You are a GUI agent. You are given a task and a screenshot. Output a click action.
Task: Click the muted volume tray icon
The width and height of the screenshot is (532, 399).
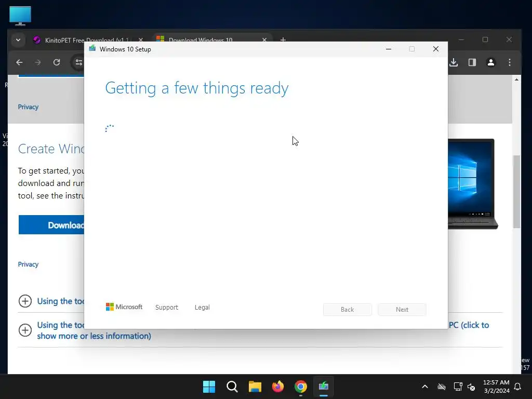coord(471,387)
